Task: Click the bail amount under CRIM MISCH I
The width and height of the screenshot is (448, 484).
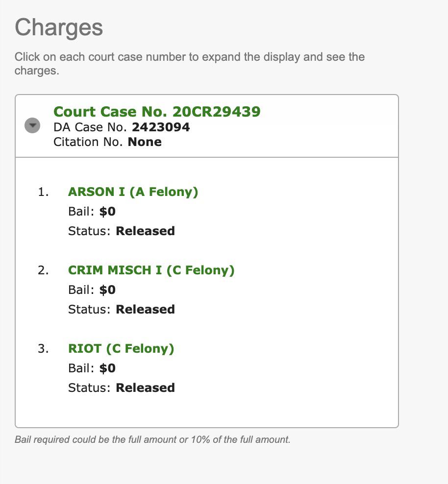Action: [107, 290]
